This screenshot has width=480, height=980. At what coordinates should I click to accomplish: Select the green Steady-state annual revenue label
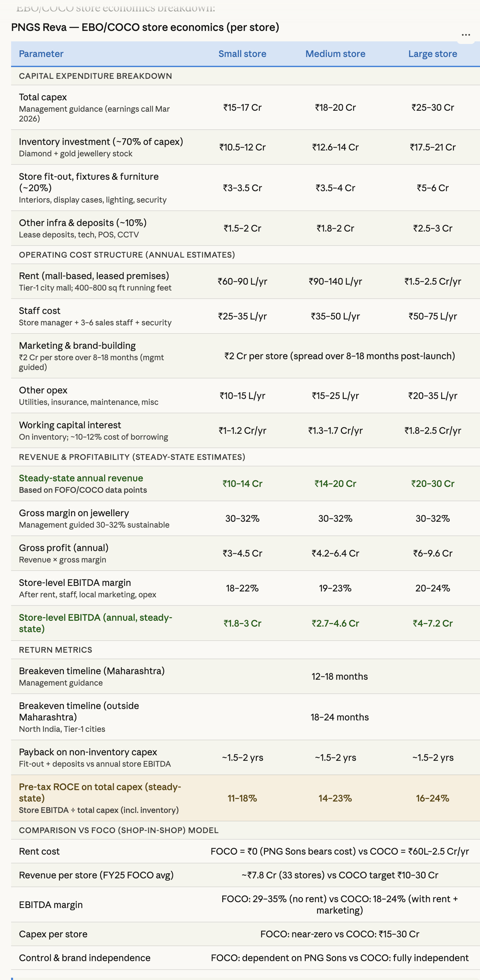tap(81, 478)
